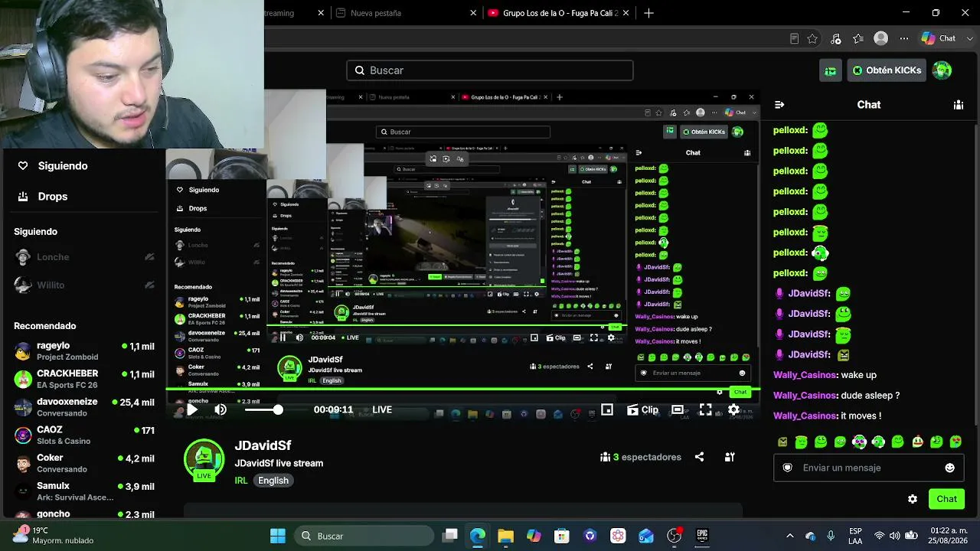Open the ESP LAA language switcher
The width and height of the screenshot is (980, 551).
(855, 536)
